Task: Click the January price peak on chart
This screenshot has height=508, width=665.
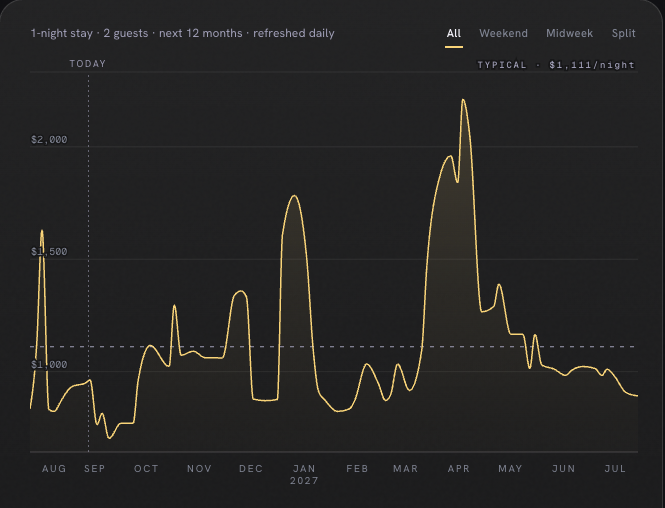Action: (x=294, y=196)
